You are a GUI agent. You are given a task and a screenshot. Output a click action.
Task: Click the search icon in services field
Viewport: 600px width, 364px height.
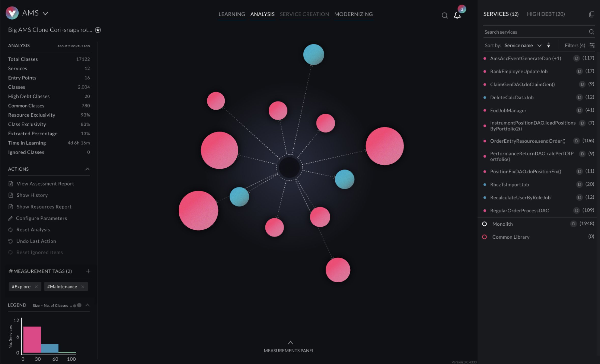(591, 32)
